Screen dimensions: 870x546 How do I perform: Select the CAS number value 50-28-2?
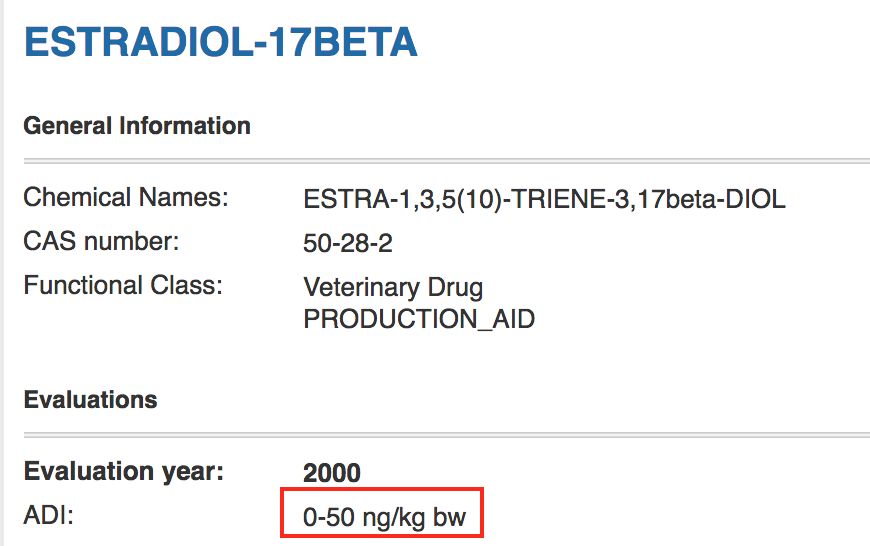click(x=347, y=243)
